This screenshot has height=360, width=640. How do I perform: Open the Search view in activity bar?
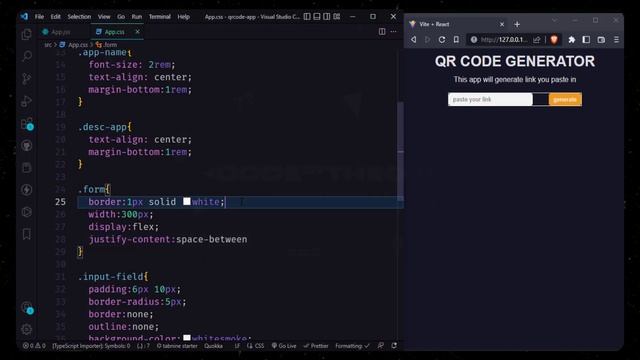pyautogui.click(x=27, y=56)
